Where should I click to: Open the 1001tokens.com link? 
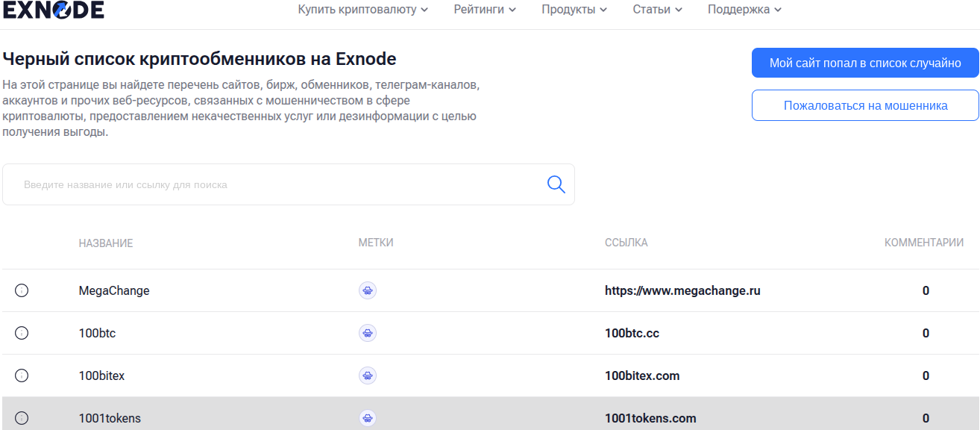650,418
